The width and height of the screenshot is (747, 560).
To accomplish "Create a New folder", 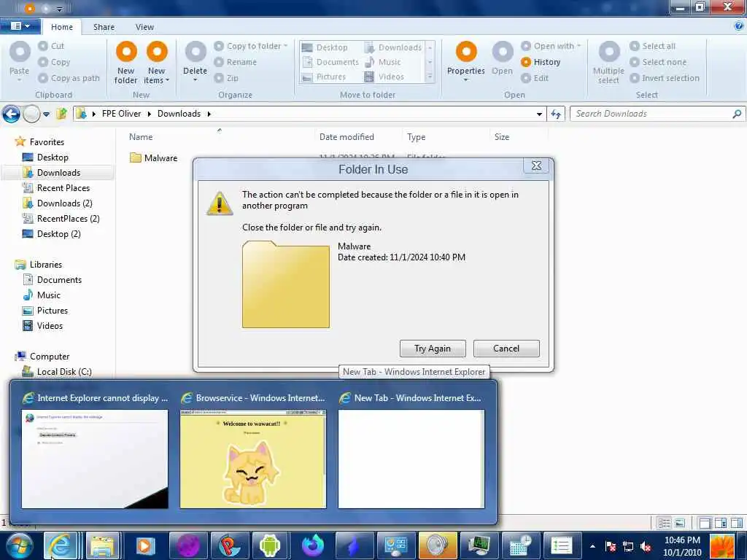I will (126, 63).
